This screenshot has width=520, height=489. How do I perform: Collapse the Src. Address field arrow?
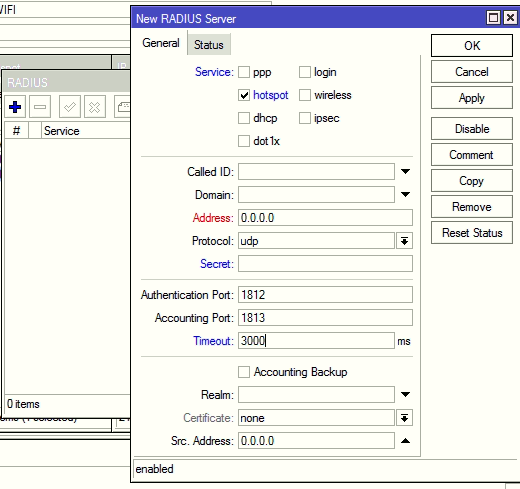coord(405,441)
